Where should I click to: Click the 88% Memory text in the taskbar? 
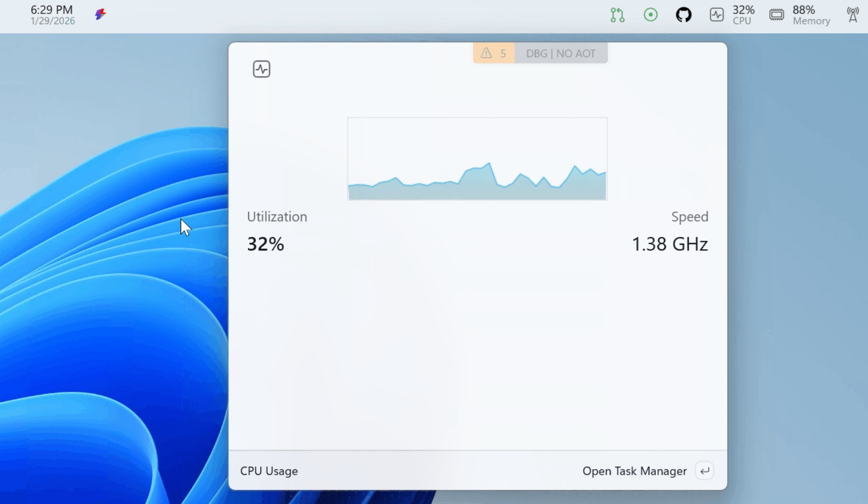click(x=811, y=15)
